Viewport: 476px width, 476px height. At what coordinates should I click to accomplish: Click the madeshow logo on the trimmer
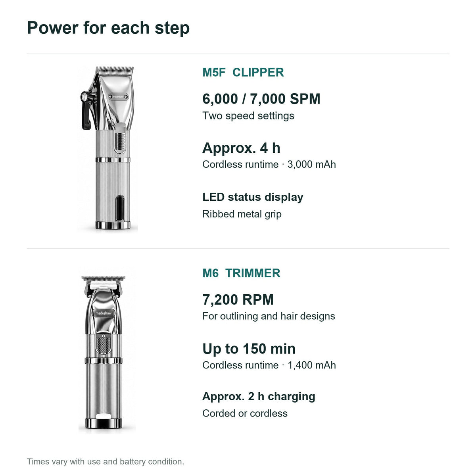tap(104, 313)
